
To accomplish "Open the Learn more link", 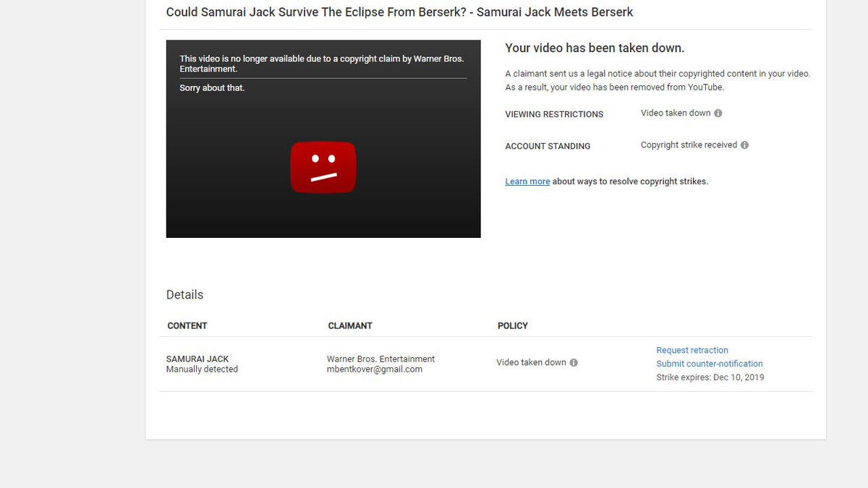I will [x=527, y=181].
